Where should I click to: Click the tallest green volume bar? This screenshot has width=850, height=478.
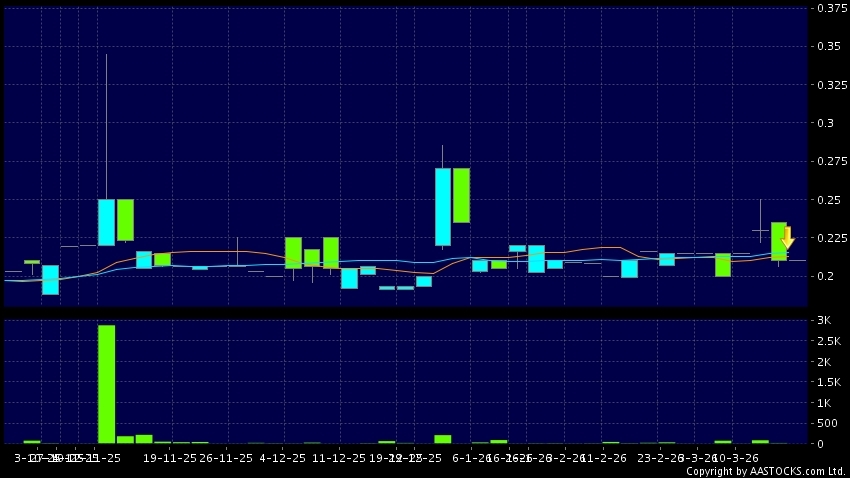[x=106, y=383]
